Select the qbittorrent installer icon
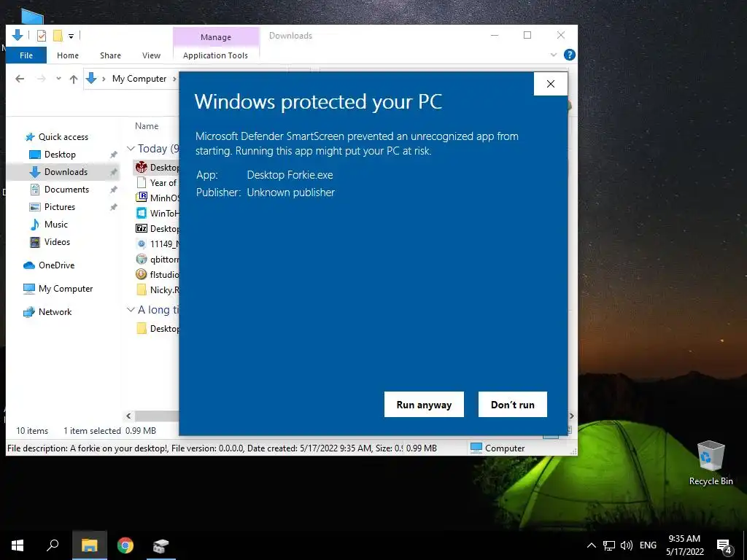Image resolution: width=747 pixels, height=560 pixels. pyautogui.click(x=142, y=259)
